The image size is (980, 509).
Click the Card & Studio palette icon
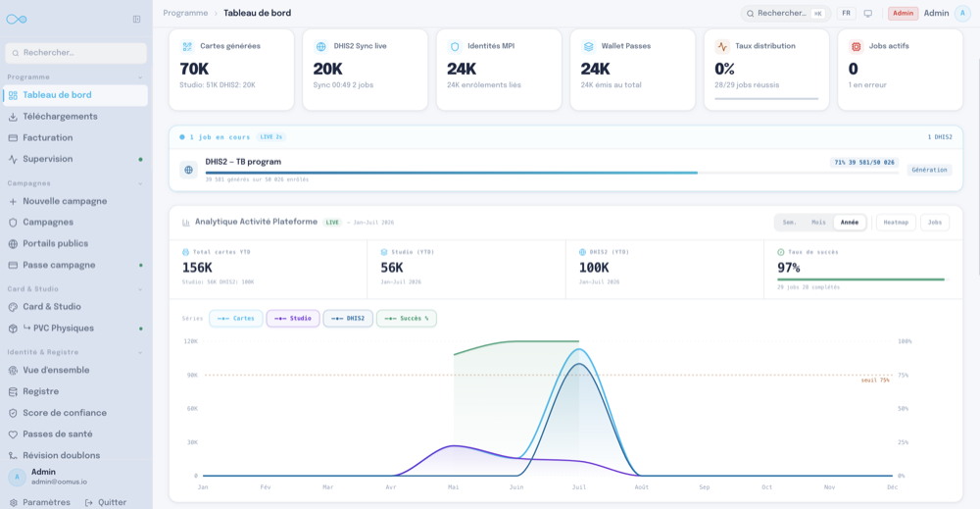(13, 307)
